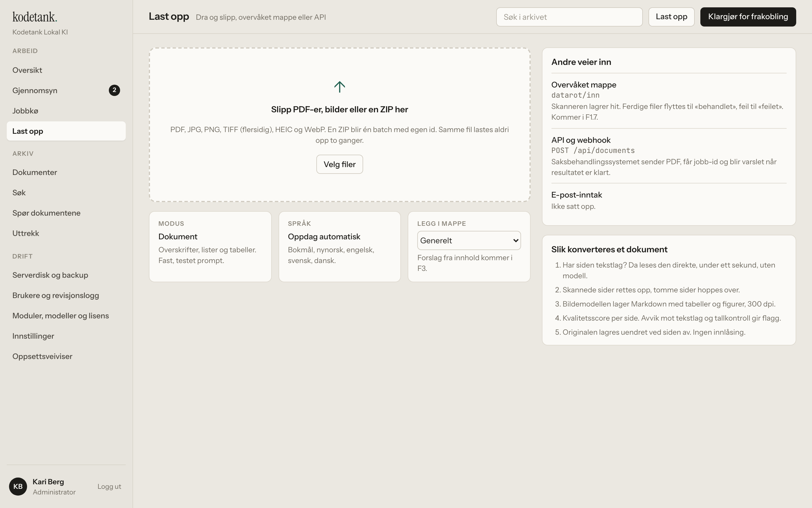Click the Overvåket mappe heading
The width and height of the screenshot is (812, 508).
(584, 85)
